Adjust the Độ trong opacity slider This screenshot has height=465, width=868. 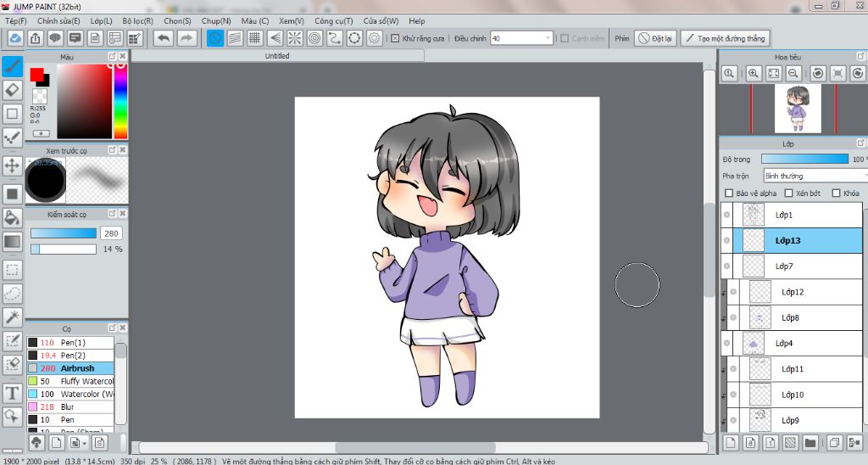coord(804,159)
